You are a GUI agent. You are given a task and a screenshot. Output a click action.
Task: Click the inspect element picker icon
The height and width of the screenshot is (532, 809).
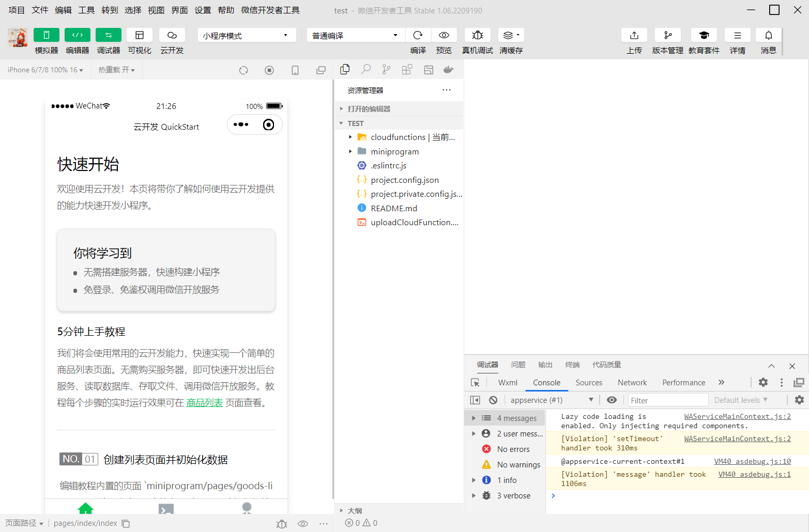475,383
